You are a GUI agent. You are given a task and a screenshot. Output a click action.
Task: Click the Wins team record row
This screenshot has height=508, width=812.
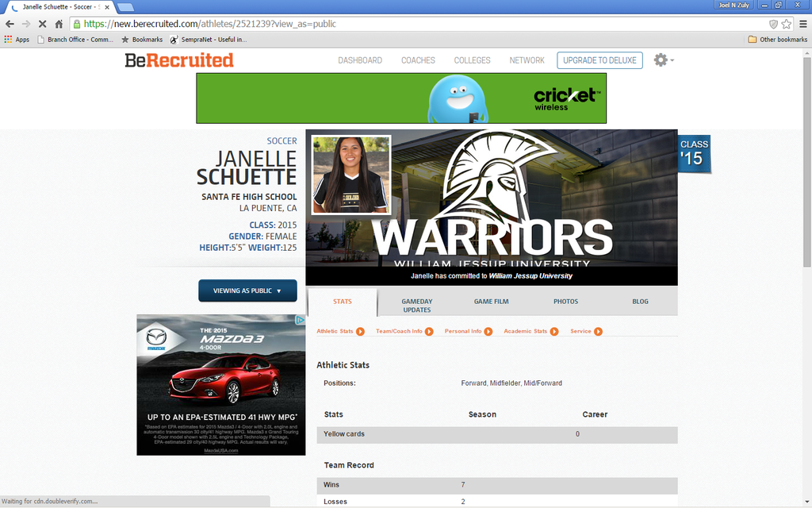497,485
